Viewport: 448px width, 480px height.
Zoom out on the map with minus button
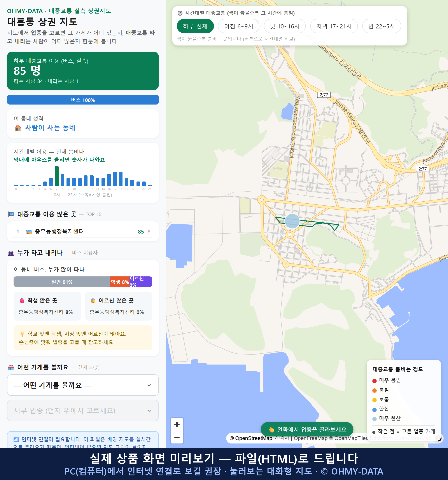click(x=177, y=437)
